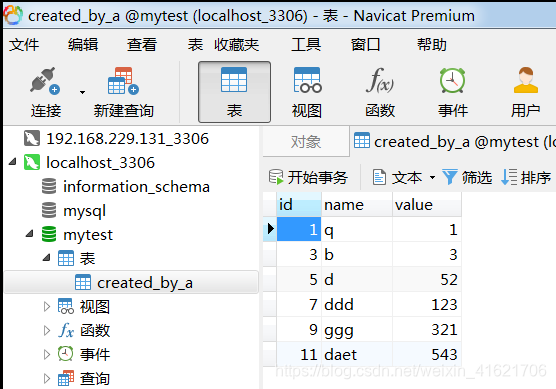Click the New Query (新建查询) toolbar icon
The image size is (556, 389).
point(123,80)
